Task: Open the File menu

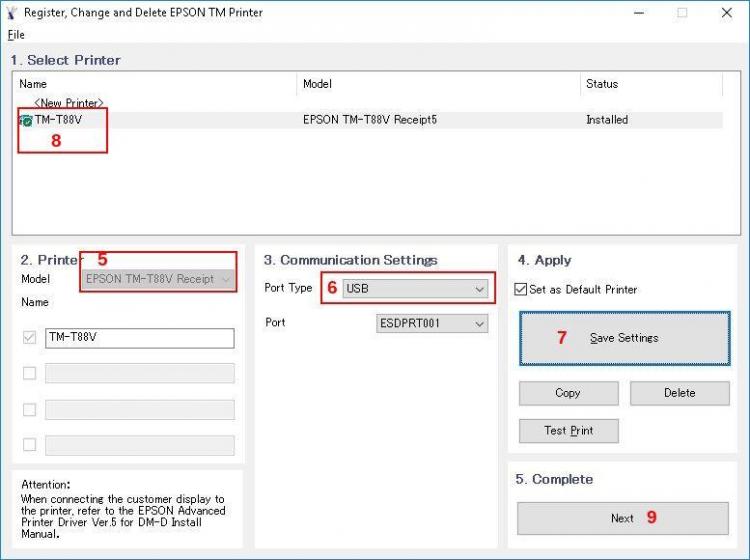Action: tap(16, 35)
